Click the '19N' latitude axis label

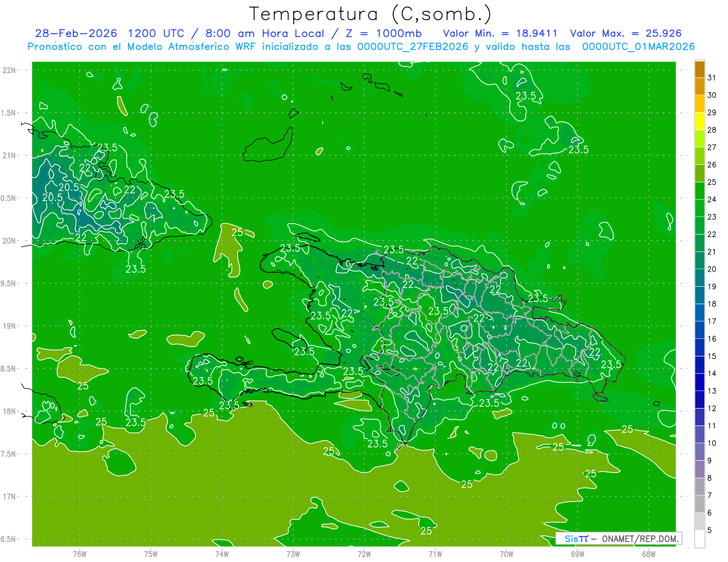[x=8, y=326]
